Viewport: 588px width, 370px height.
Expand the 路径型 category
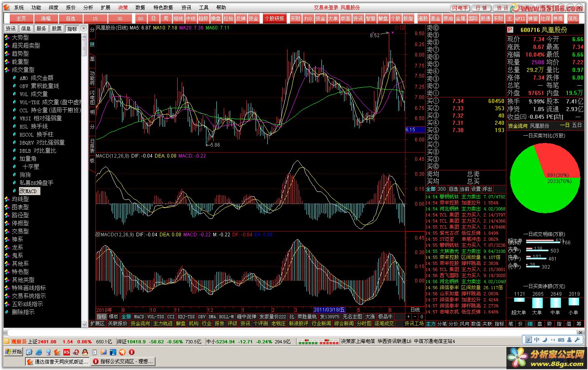point(20,215)
